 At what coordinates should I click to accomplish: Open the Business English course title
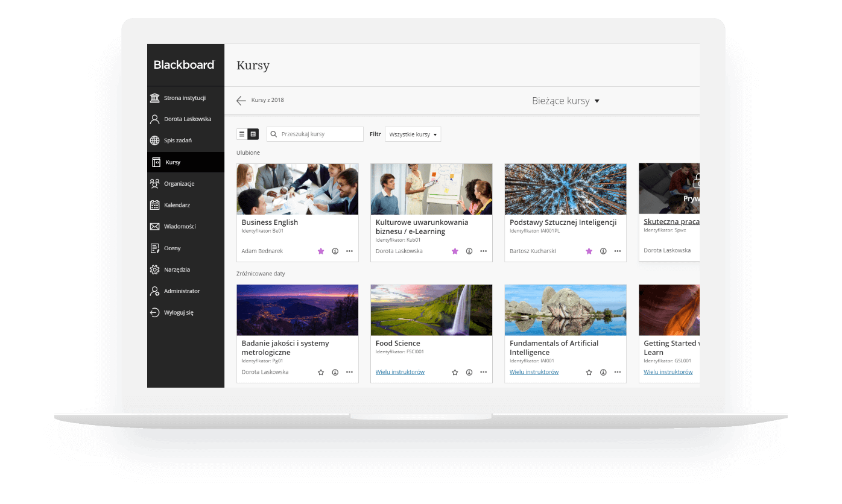pos(270,222)
